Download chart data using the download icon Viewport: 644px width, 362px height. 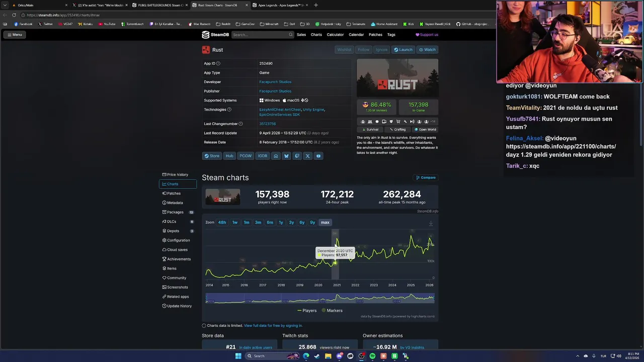pyautogui.click(x=431, y=223)
